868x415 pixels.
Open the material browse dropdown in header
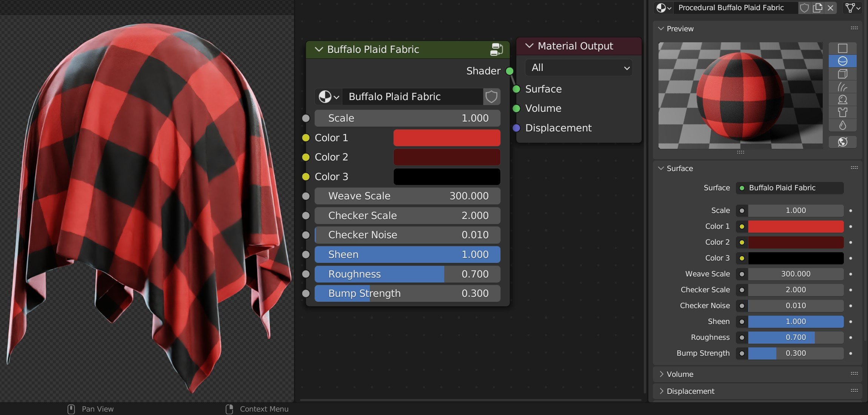tap(664, 8)
